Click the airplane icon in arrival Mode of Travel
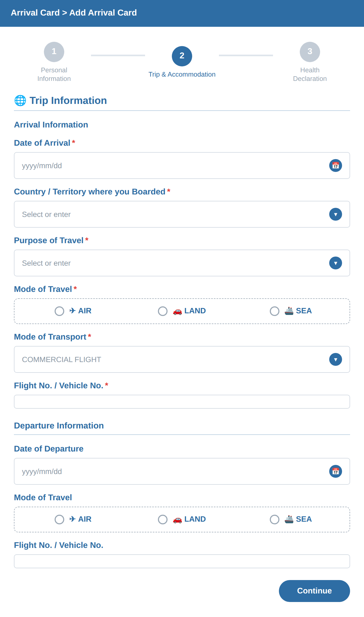Image resolution: width=364 pixels, height=617 pixels. click(72, 311)
